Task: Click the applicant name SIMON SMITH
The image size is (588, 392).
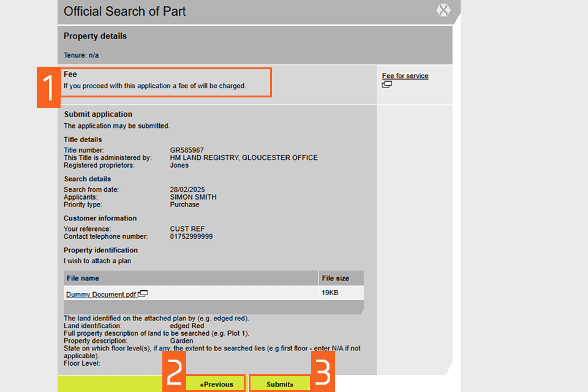Action: point(193,197)
